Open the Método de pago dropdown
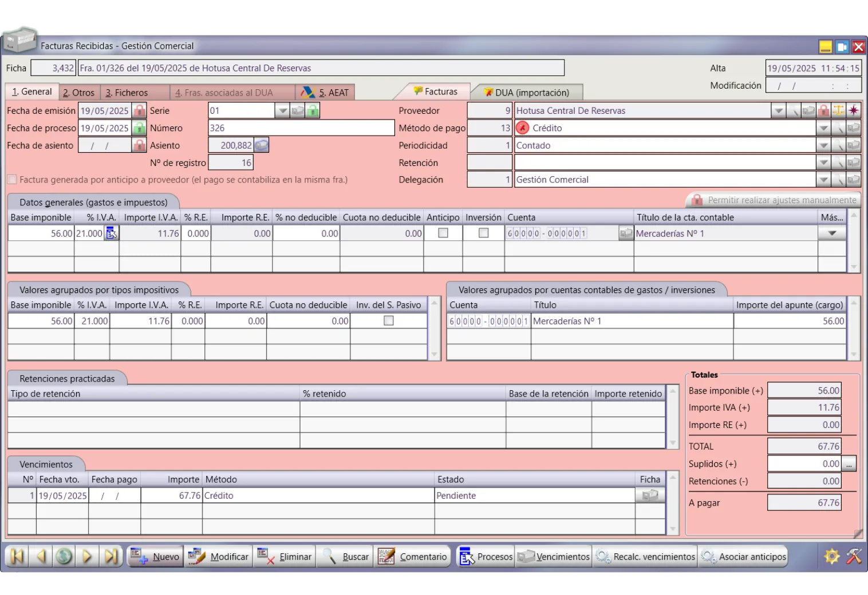Viewport: 868px width, 595px height. (x=823, y=128)
